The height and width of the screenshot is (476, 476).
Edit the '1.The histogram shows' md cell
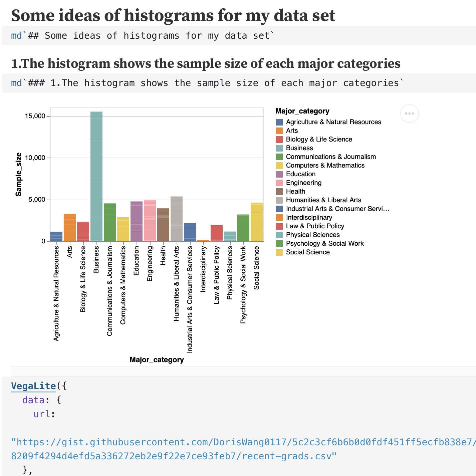point(239,83)
